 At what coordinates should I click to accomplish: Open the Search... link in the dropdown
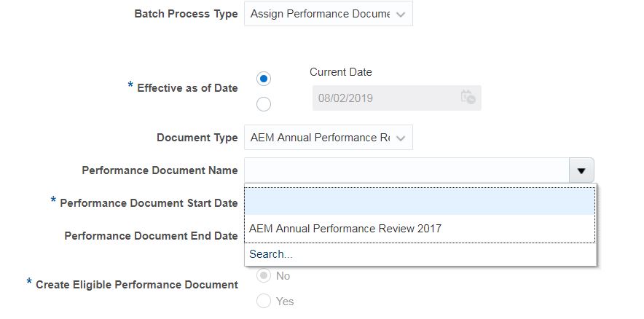pos(271,254)
